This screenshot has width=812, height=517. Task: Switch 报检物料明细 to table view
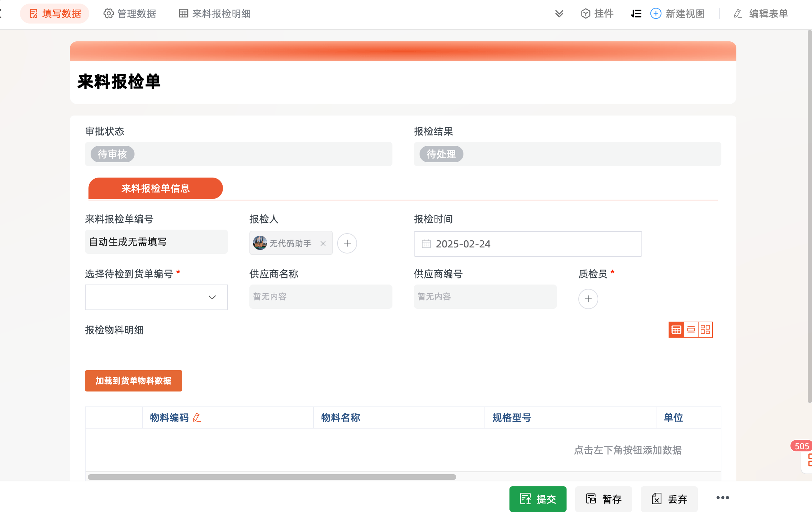click(676, 329)
